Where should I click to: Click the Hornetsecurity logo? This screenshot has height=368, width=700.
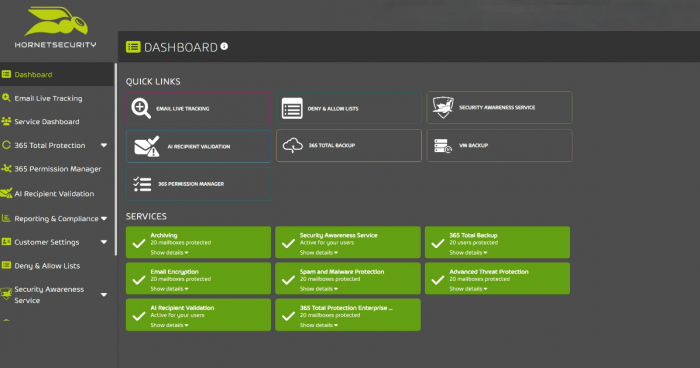[x=55, y=27]
